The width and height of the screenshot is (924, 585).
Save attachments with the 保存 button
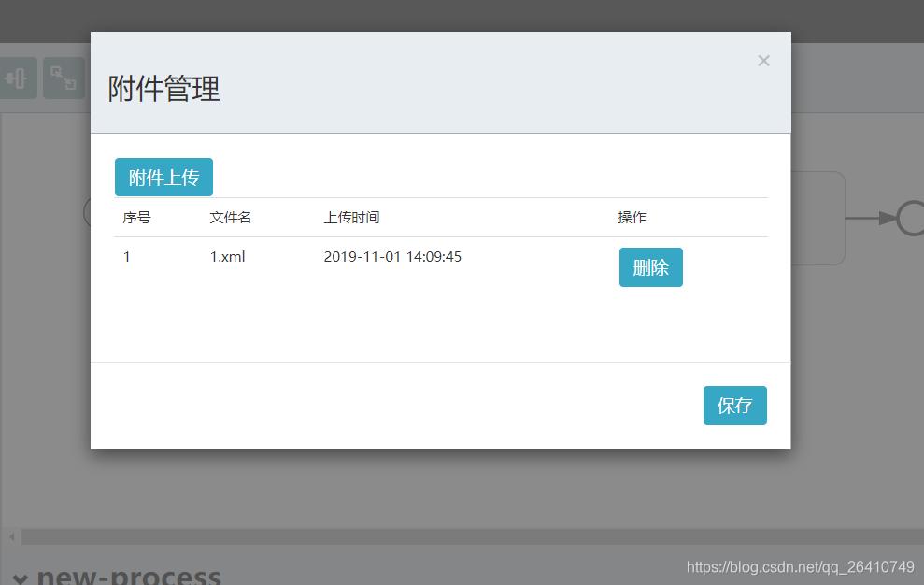(735, 406)
